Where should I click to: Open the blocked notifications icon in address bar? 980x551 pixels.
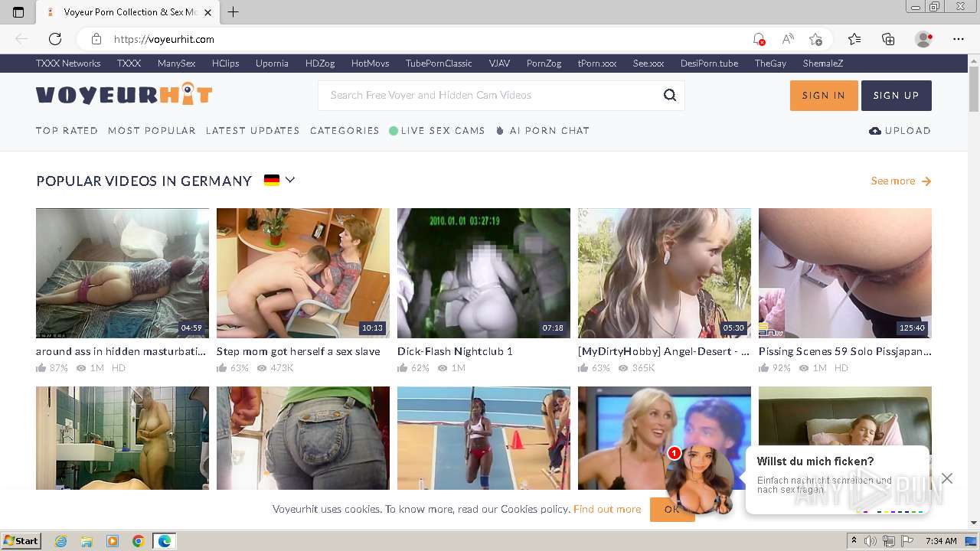point(759,39)
